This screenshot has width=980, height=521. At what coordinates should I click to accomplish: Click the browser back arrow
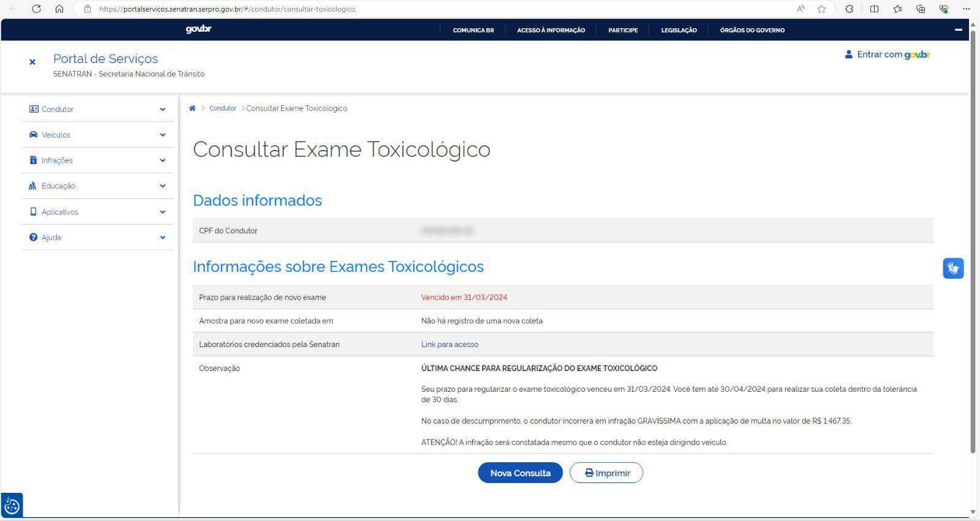coord(13,9)
